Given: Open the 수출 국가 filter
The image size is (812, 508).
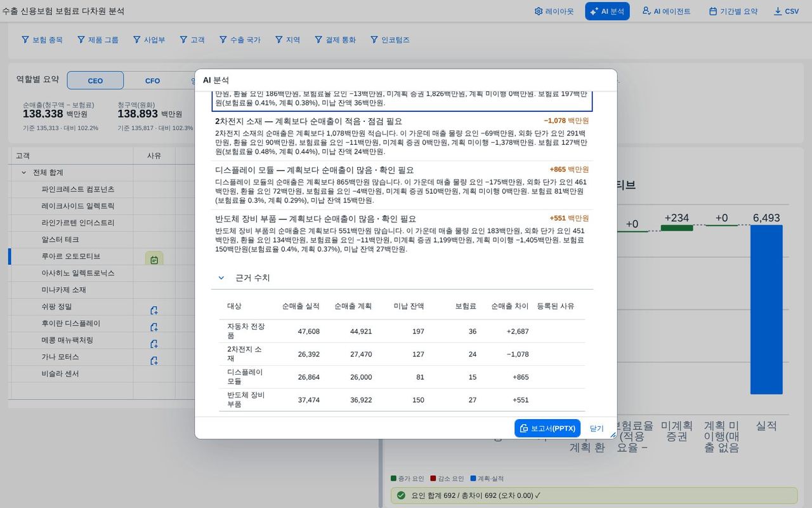Looking at the screenshot, I should (x=240, y=39).
